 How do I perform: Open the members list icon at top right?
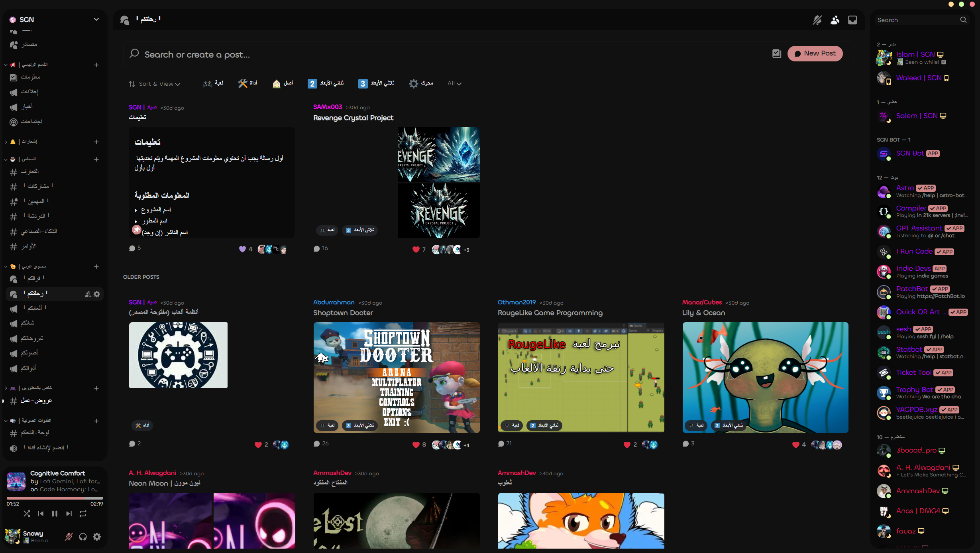point(835,20)
